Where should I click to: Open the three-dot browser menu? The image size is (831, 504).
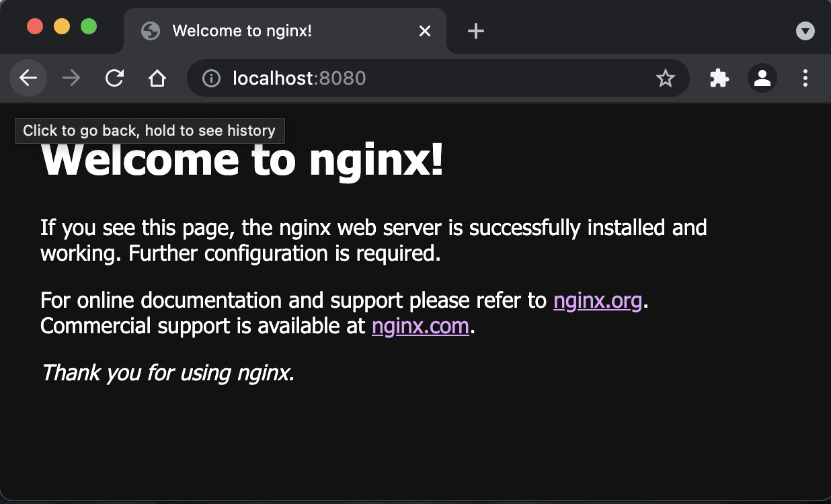point(805,78)
